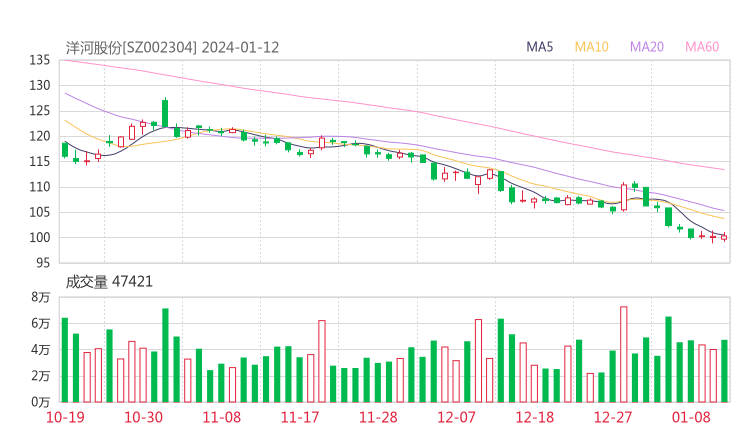740x440 pixels.
Task: Click the 100 price axis label
Action: pos(40,237)
